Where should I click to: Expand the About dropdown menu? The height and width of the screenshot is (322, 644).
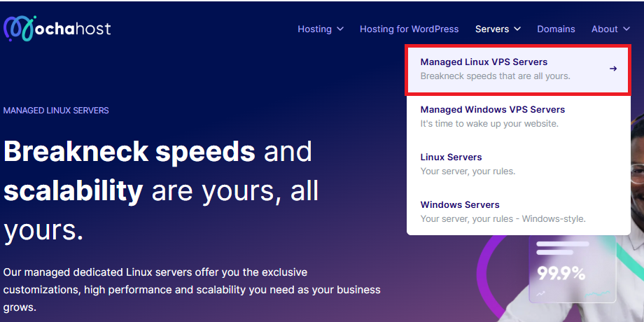point(610,29)
